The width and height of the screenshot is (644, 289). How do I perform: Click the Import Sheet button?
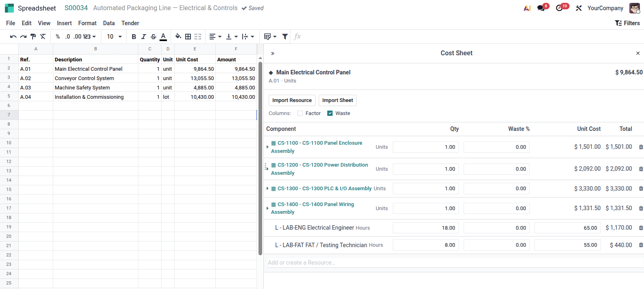337,100
